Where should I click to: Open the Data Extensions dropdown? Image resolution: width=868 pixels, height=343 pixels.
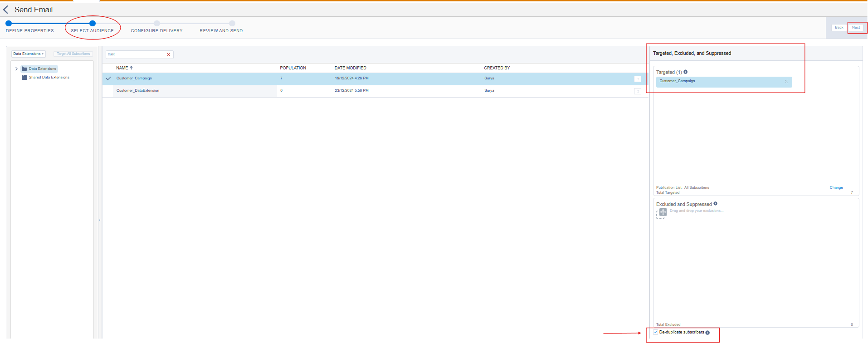[29, 54]
